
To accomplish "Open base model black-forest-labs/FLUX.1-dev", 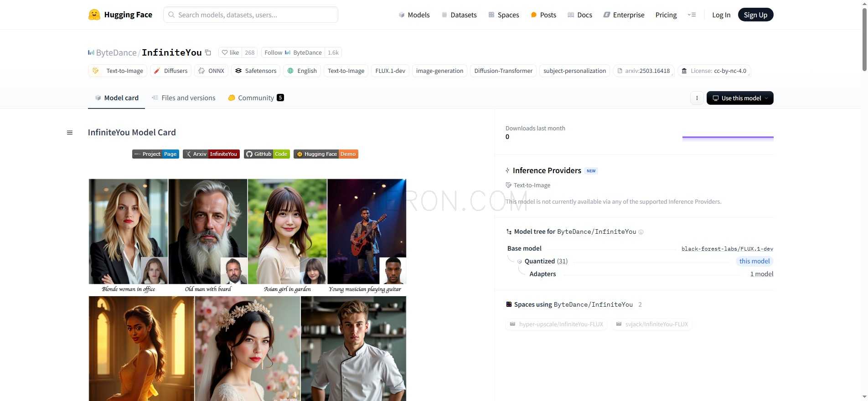I will pyautogui.click(x=727, y=249).
